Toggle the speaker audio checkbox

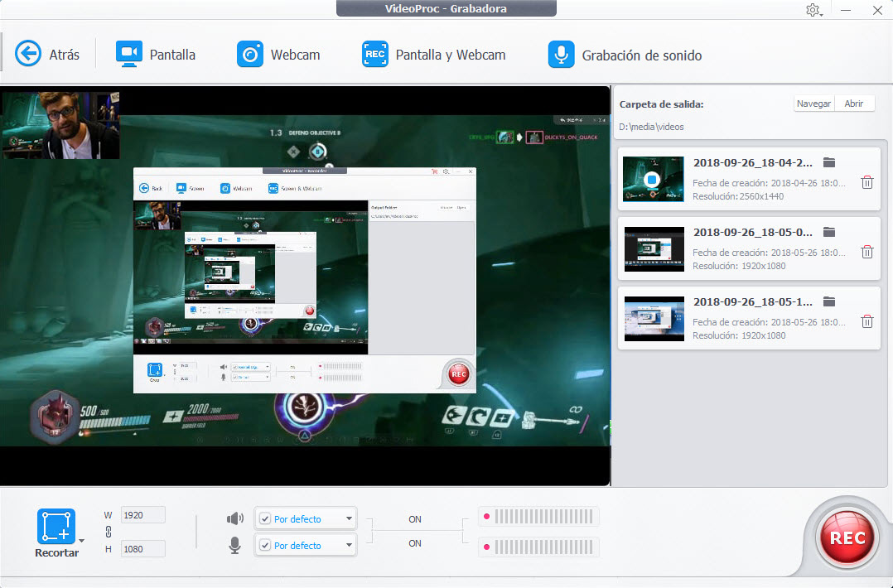(x=265, y=519)
